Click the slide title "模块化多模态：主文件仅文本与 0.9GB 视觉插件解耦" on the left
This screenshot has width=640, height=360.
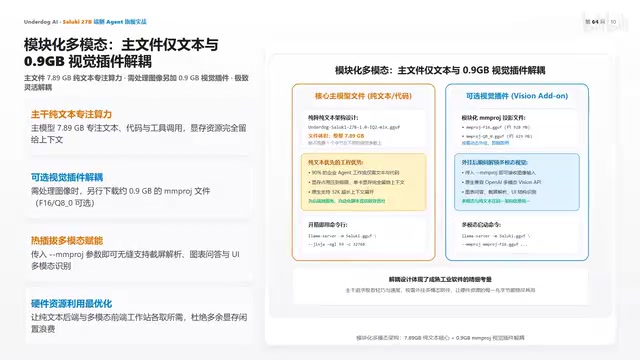121,53
